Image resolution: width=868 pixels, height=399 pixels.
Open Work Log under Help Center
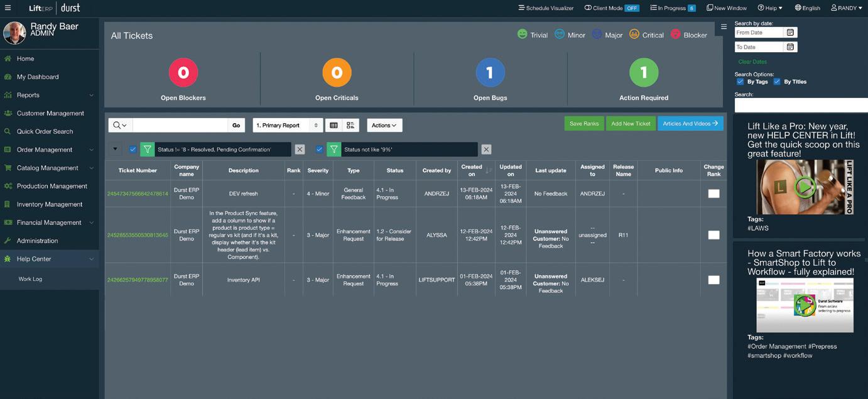(x=30, y=279)
